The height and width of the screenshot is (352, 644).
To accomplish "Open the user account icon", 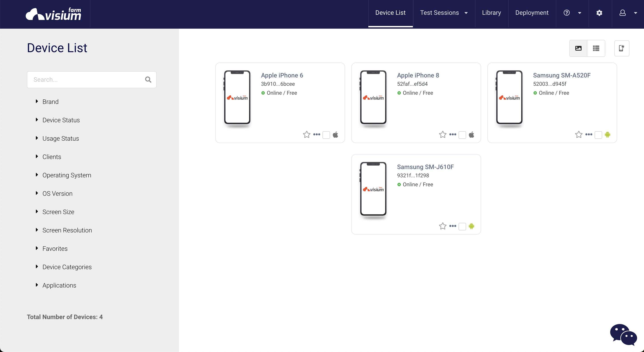I will (622, 13).
